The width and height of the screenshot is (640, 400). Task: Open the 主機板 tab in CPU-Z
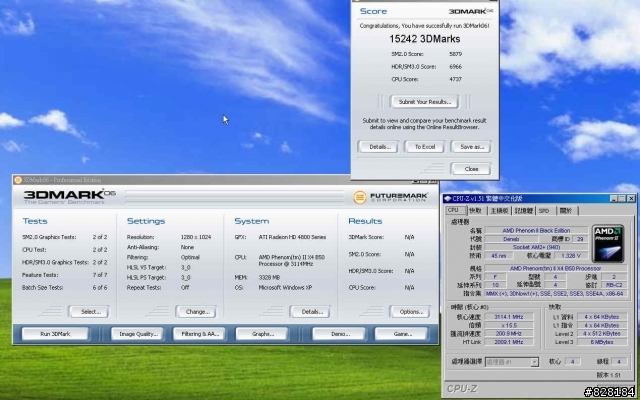coord(497,211)
